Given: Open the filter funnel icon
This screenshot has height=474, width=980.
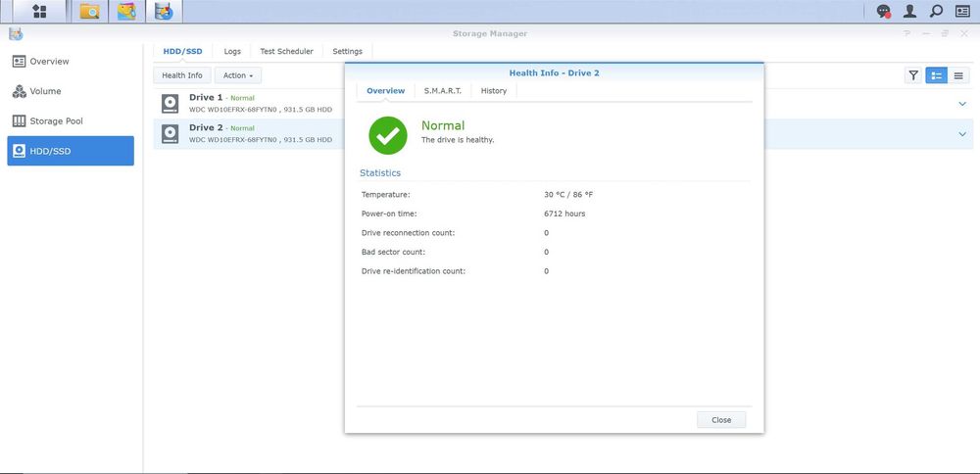Looking at the screenshot, I should [x=913, y=75].
